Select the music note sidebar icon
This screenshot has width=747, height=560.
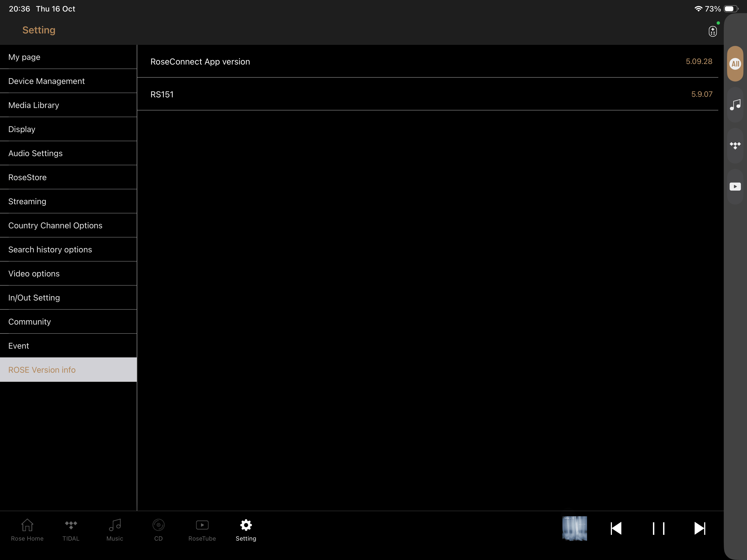click(x=735, y=105)
